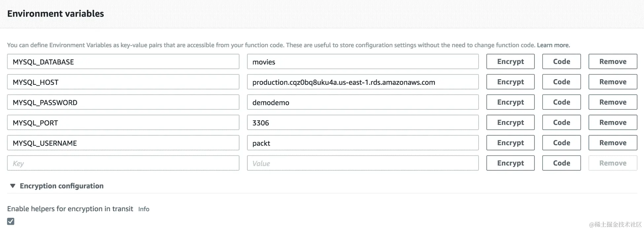Click Code button for MYSQL_HOST row
Image resolution: width=644 pixels, height=230 pixels.
pyautogui.click(x=561, y=82)
